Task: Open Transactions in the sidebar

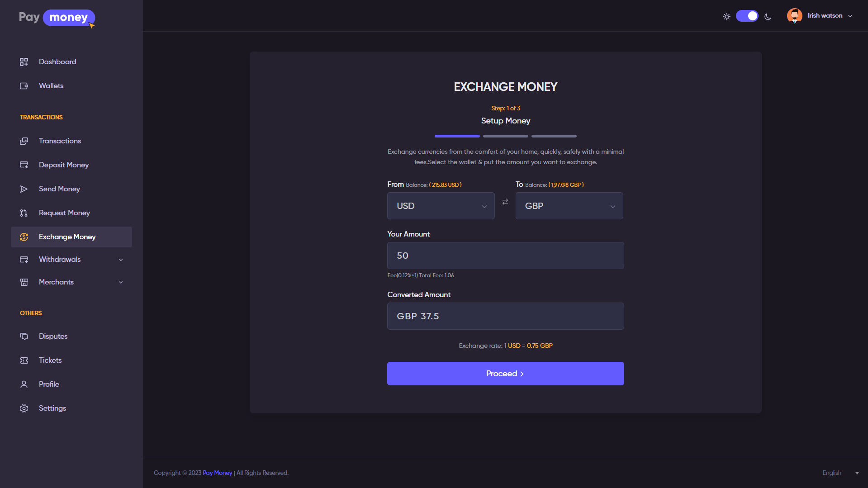Action: tap(60, 141)
